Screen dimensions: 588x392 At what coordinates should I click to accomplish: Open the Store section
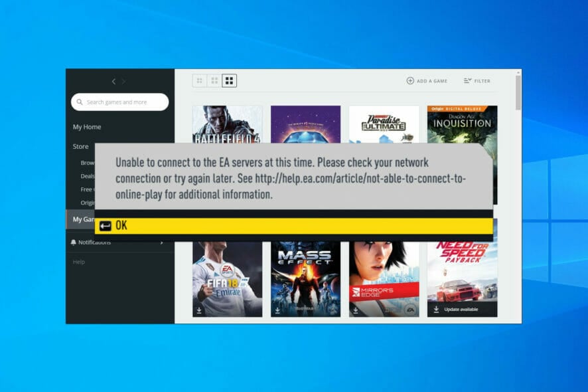(80, 146)
